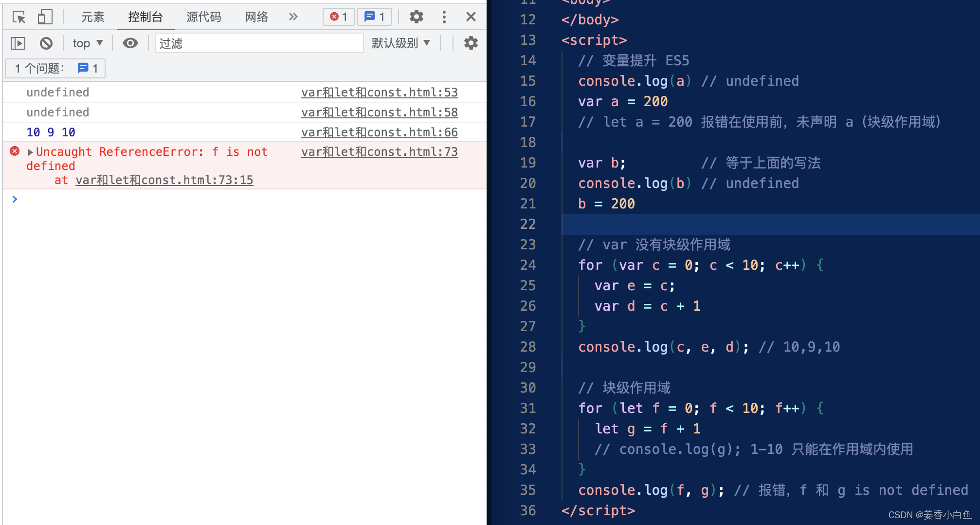Open the 源代码 tab

(x=203, y=17)
